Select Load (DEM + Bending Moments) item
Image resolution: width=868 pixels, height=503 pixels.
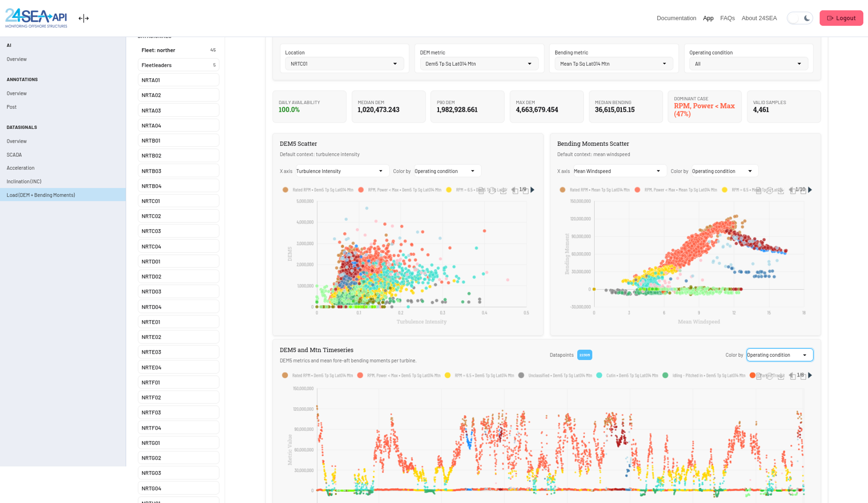pos(63,194)
